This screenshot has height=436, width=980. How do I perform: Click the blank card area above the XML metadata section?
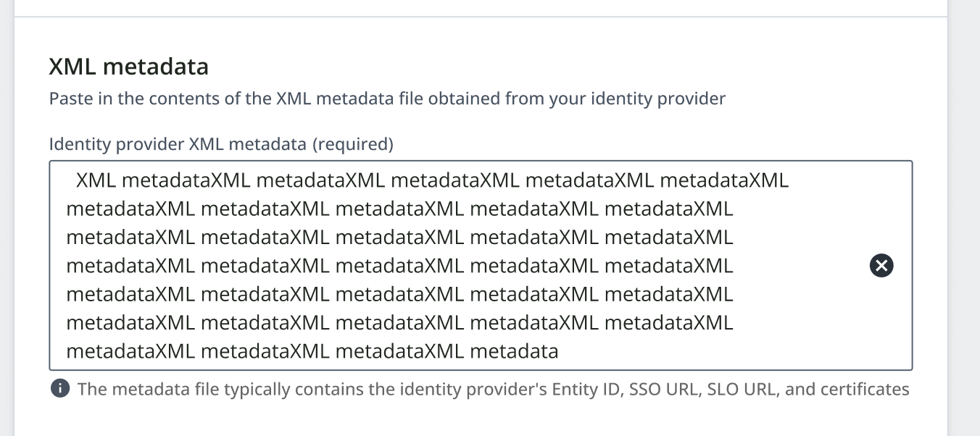478,7
